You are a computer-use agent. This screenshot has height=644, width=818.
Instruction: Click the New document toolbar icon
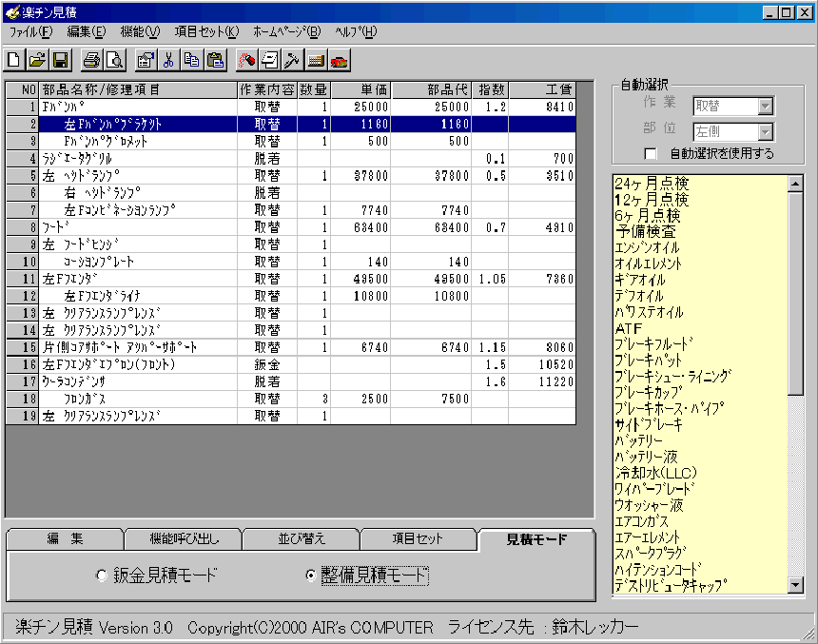click(15, 60)
